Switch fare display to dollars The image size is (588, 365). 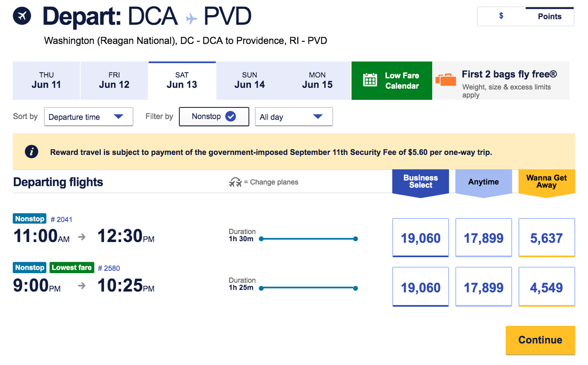click(x=501, y=16)
